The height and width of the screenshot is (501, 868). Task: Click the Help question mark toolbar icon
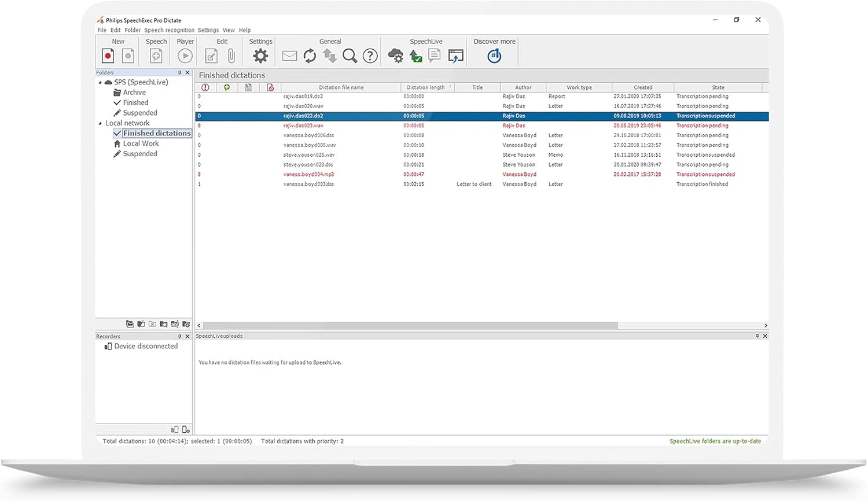coord(370,56)
